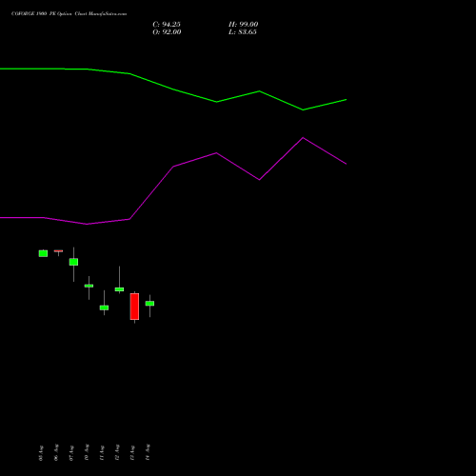
Task: Select the close value 'C: 94.25'
Action: 167,25
